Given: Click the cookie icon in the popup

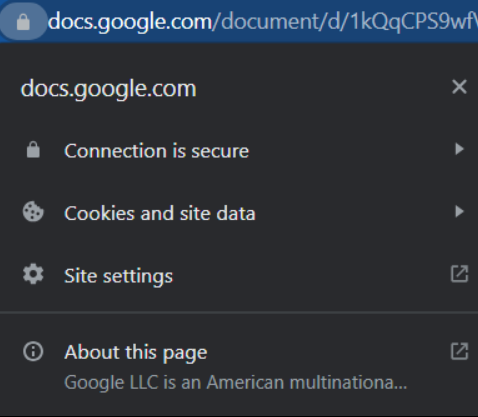Looking at the screenshot, I should [33, 212].
